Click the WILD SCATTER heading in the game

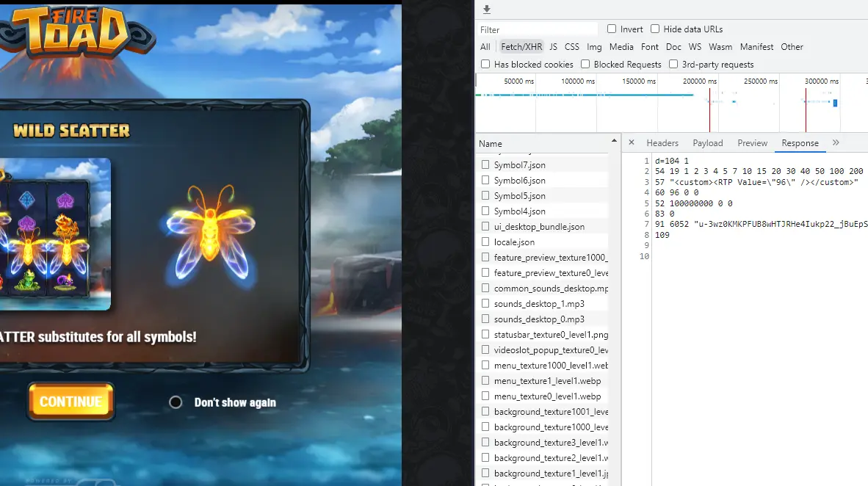point(71,131)
